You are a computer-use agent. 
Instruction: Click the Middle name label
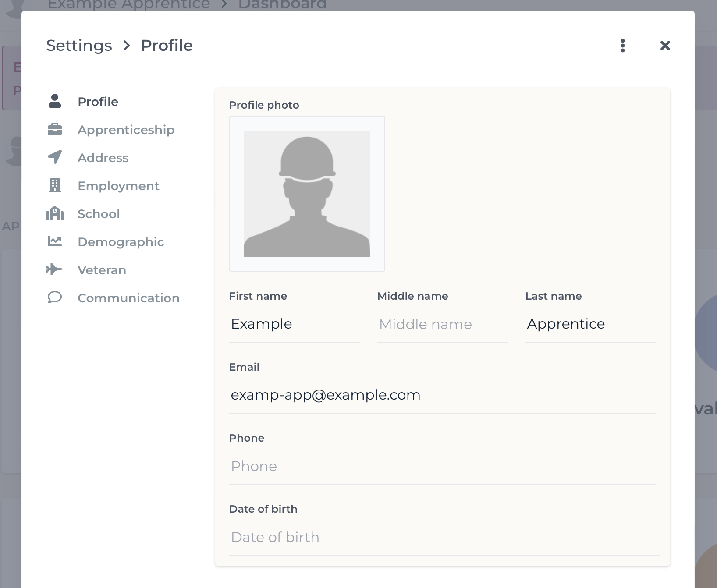(413, 296)
